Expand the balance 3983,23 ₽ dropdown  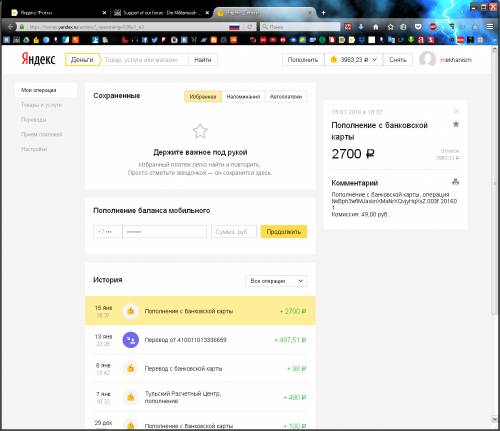pyautogui.click(x=353, y=60)
